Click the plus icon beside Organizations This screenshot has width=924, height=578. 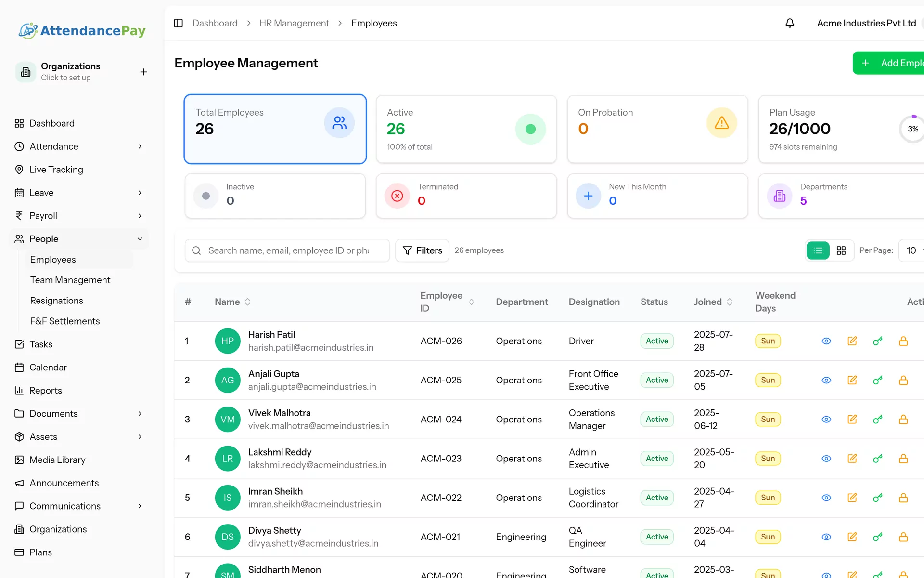tap(143, 72)
